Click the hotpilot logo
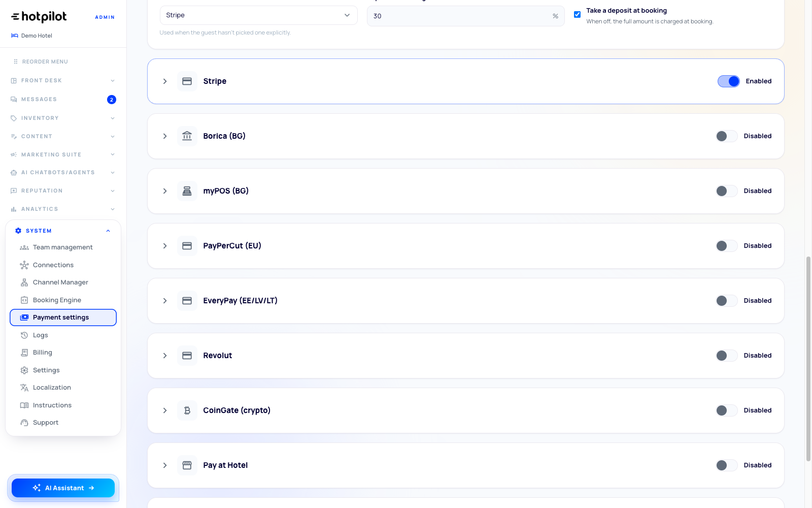Image resolution: width=812 pixels, height=508 pixels. 39,17
